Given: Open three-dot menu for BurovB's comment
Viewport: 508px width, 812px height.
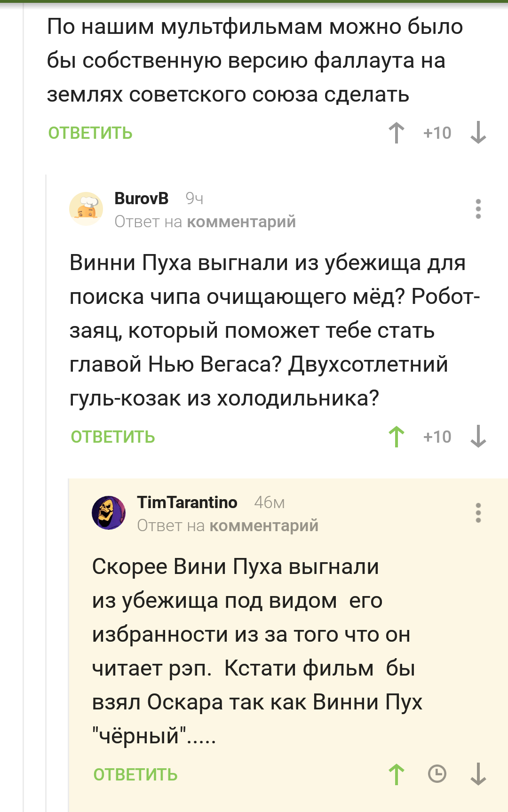Looking at the screenshot, I should (x=478, y=209).
